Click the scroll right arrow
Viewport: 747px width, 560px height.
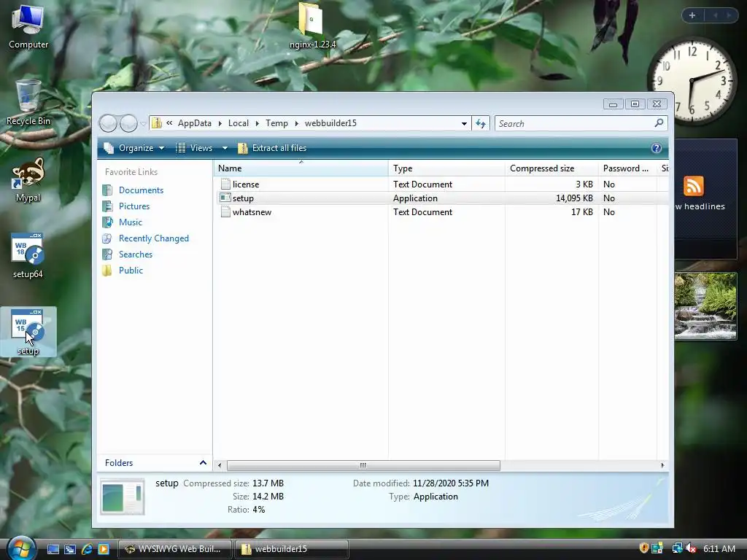pyautogui.click(x=662, y=465)
